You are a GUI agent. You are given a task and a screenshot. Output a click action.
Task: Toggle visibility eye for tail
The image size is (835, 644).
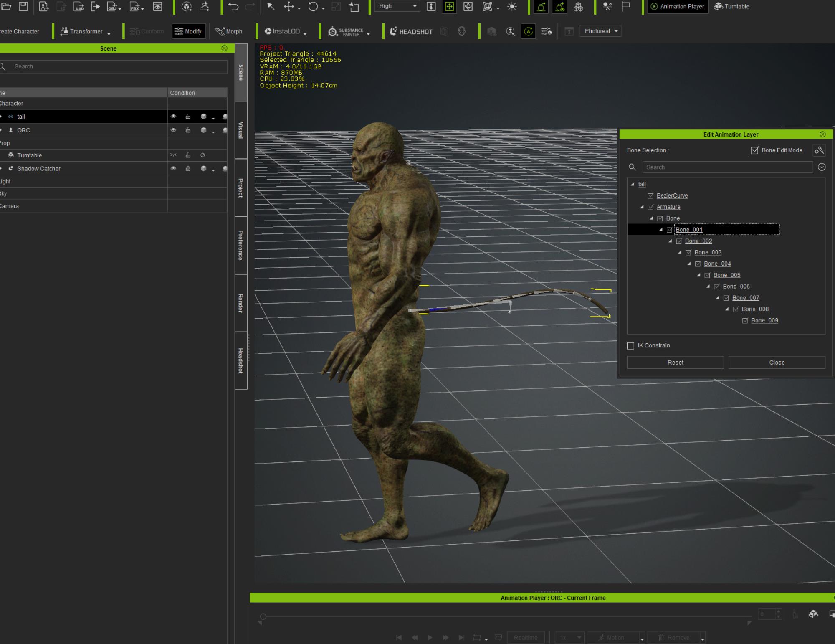click(x=173, y=117)
